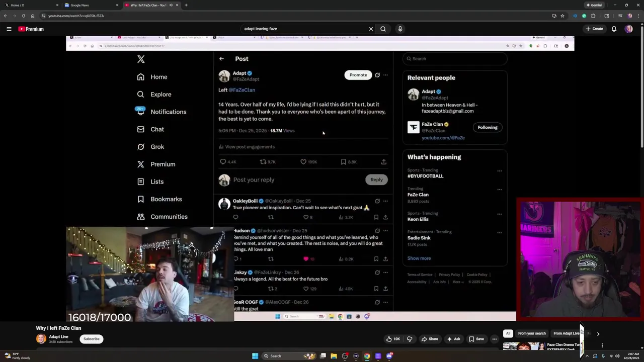Switch to the Google News browser tab
The width and height of the screenshot is (644, 362).
(91, 5)
